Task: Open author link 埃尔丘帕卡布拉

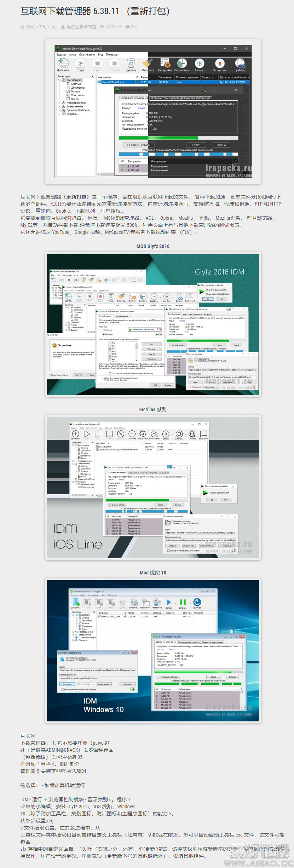Action: point(81,27)
